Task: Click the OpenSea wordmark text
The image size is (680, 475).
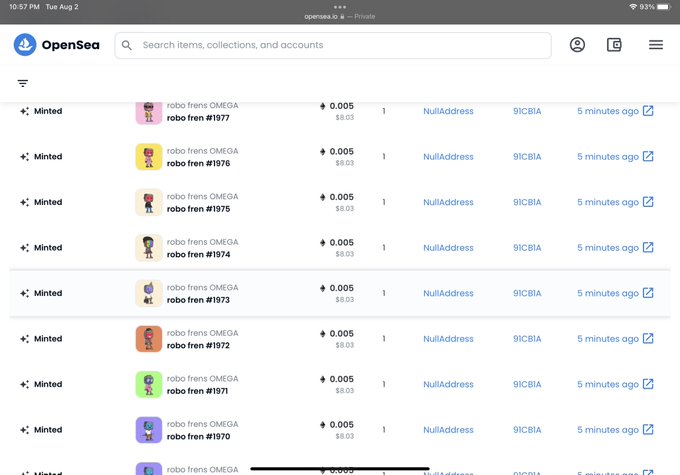Action: pyautogui.click(x=71, y=45)
